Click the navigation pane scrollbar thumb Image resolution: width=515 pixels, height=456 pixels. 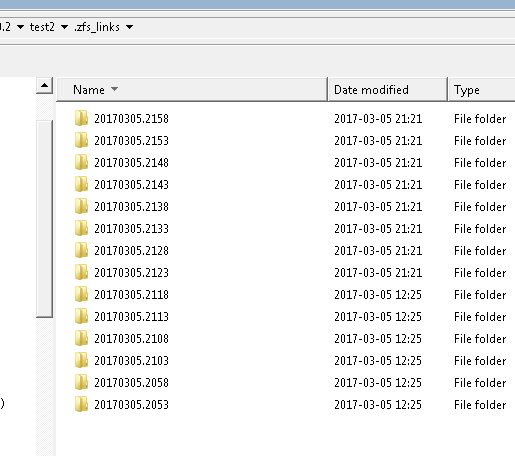44,219
